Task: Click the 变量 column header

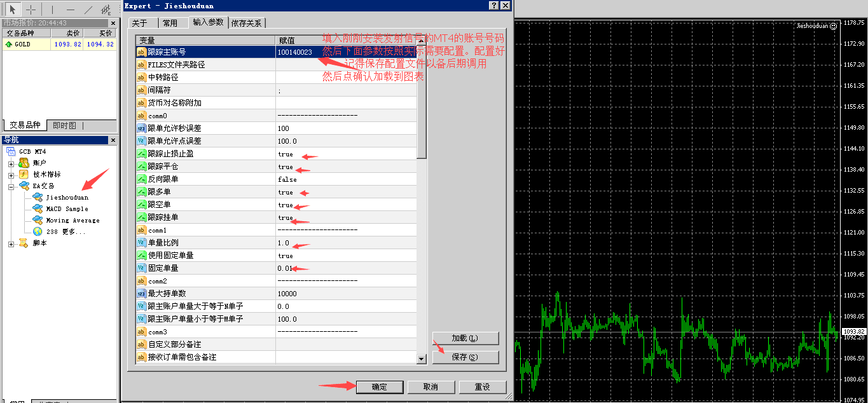Action: [206, 40]
